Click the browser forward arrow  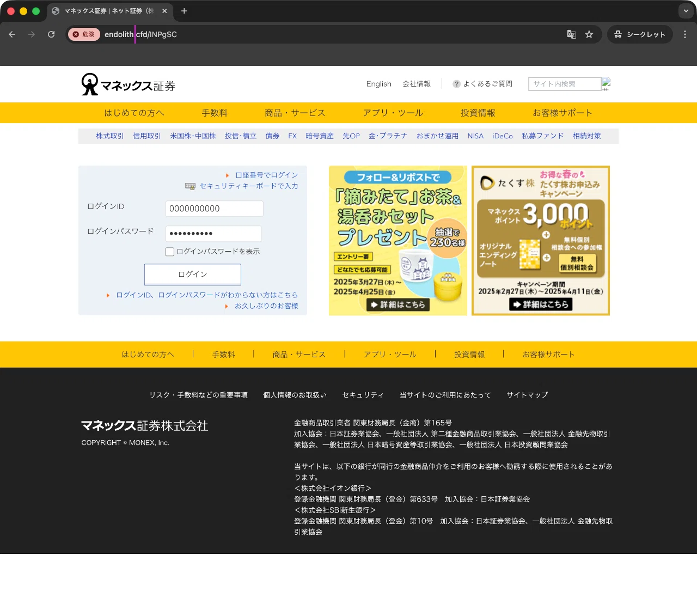pyautogui.click(x=32, y=34)
